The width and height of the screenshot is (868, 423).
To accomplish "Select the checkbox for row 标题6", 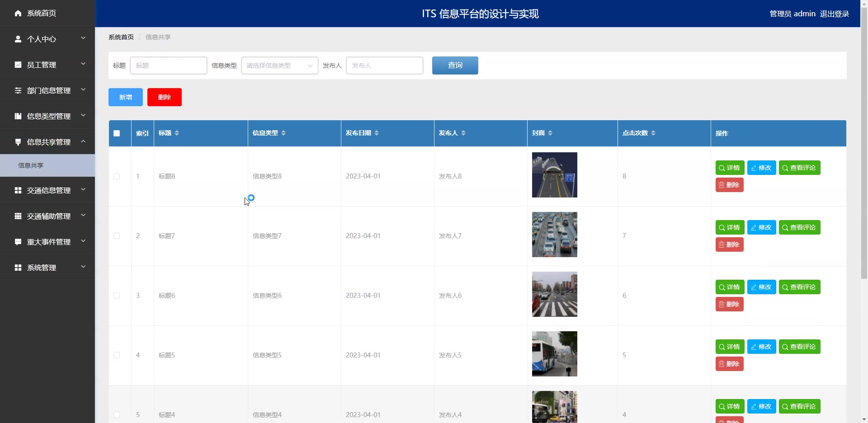I will coord(117,296).
